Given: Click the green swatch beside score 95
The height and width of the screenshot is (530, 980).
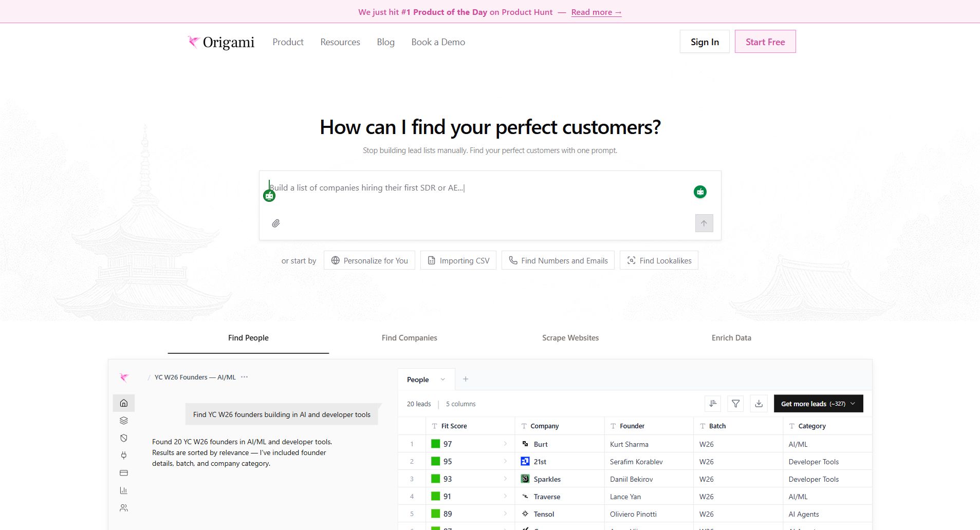Looking at the screenshot, I should 435,461.
